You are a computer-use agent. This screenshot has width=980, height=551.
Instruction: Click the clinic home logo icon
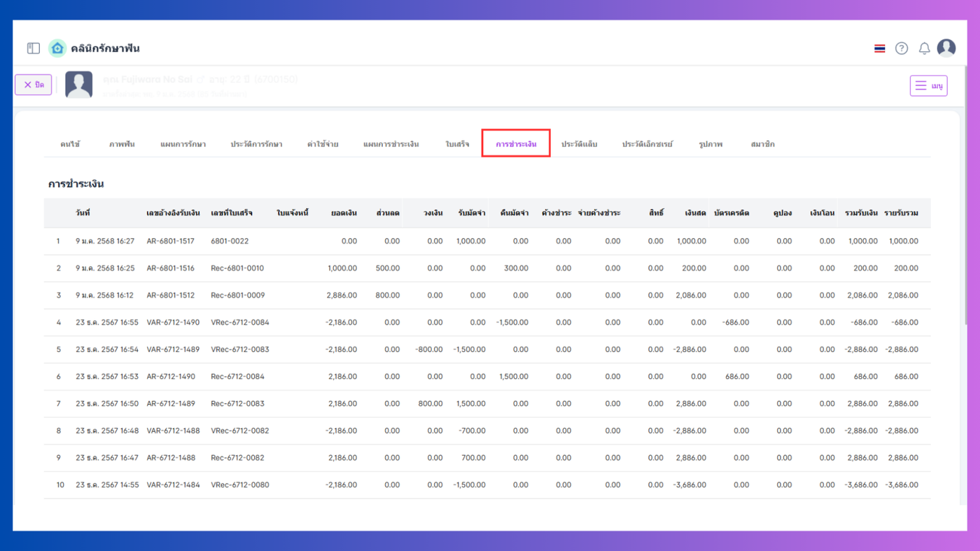tap(57, 48)
